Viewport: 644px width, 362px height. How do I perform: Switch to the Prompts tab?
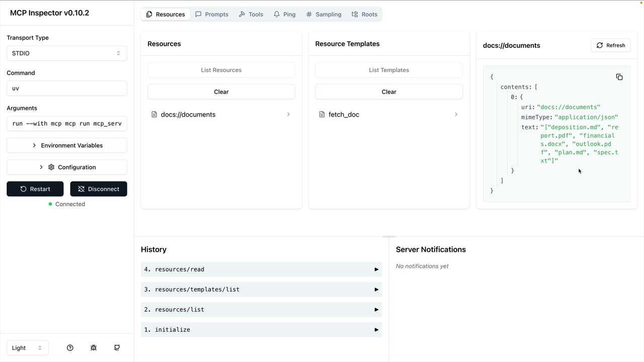(x=212, y=14)
